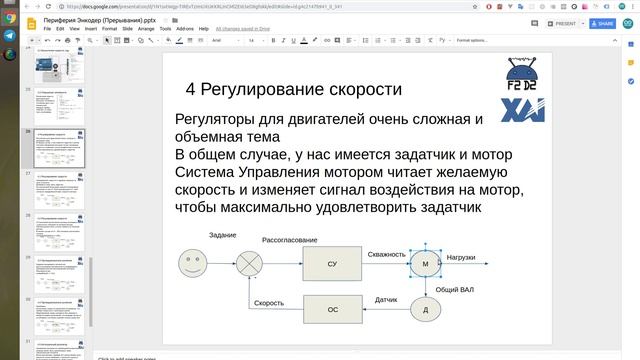Expand the Present options arrow
The height and width of the screenshot is (360, 640).
click(583, 24)
